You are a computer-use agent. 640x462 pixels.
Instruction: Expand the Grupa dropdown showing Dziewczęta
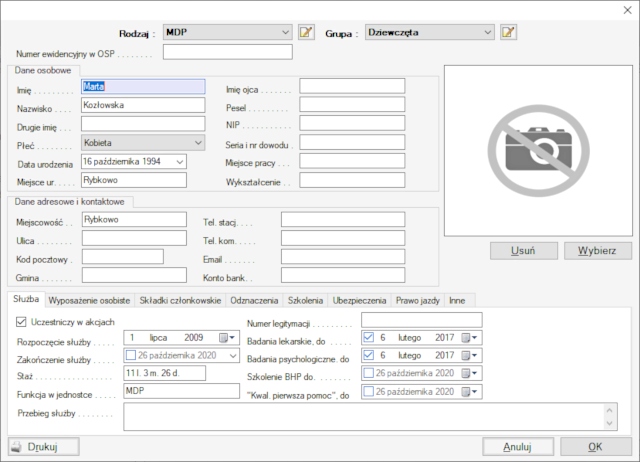[x=488, y=32]
